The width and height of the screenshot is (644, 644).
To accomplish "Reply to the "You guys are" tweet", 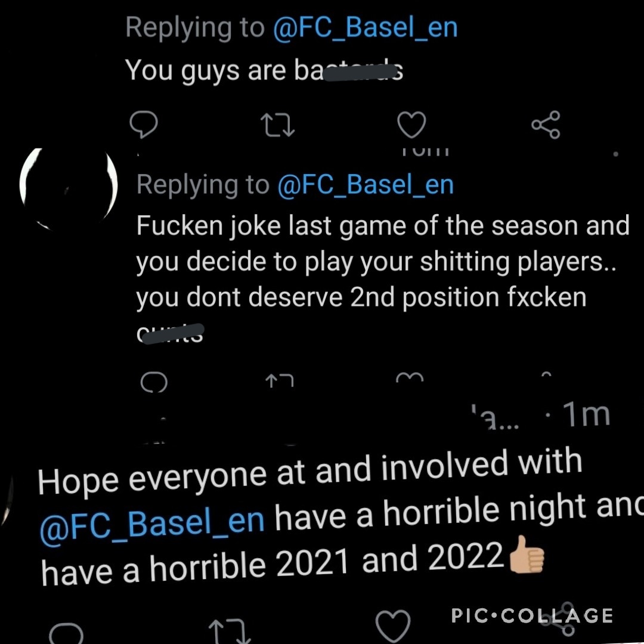I will pos(143,124).
